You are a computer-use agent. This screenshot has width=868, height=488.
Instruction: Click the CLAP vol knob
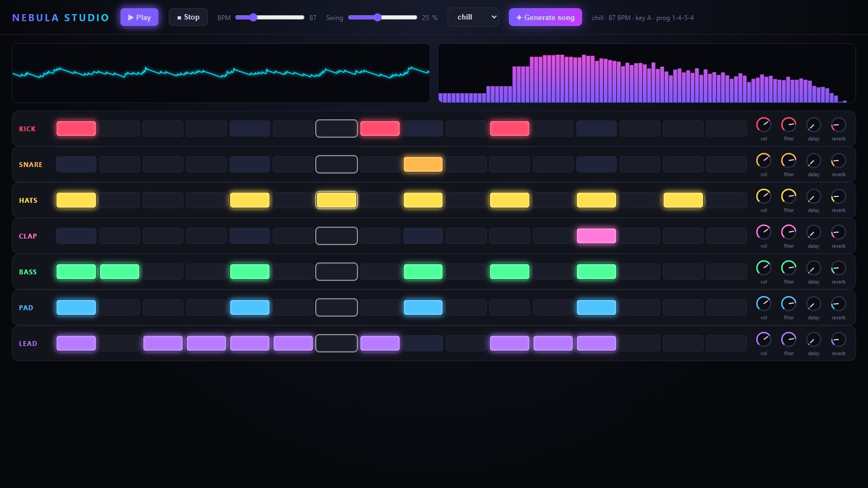(x=763, y=232)
